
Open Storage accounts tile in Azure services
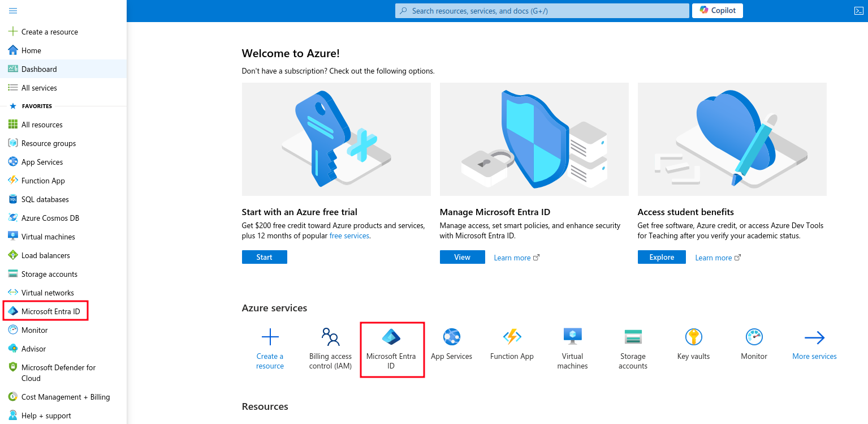pyautogui.click(x=633, y=349)
